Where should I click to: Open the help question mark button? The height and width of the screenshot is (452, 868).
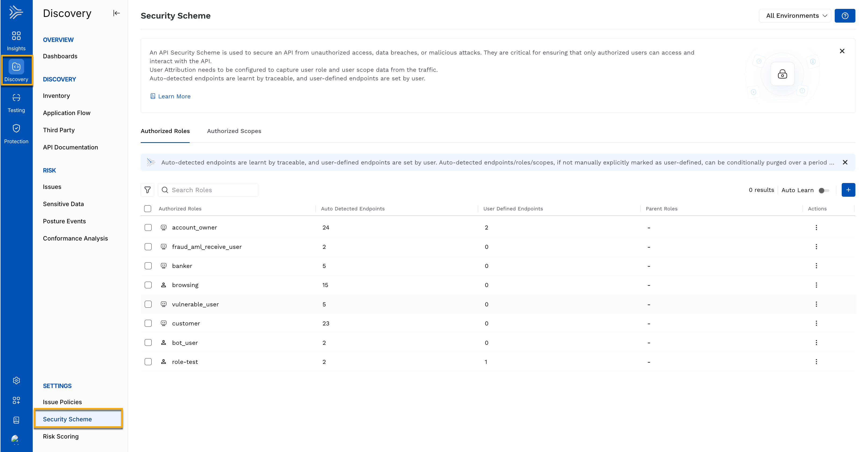coord(845,16)
